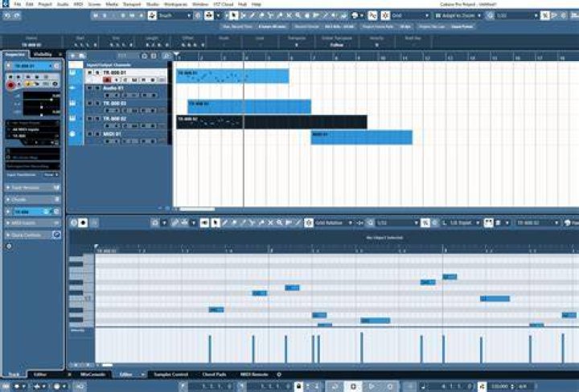Open the Help menu
Screen dimensions: 579x392
coord(257,5)
